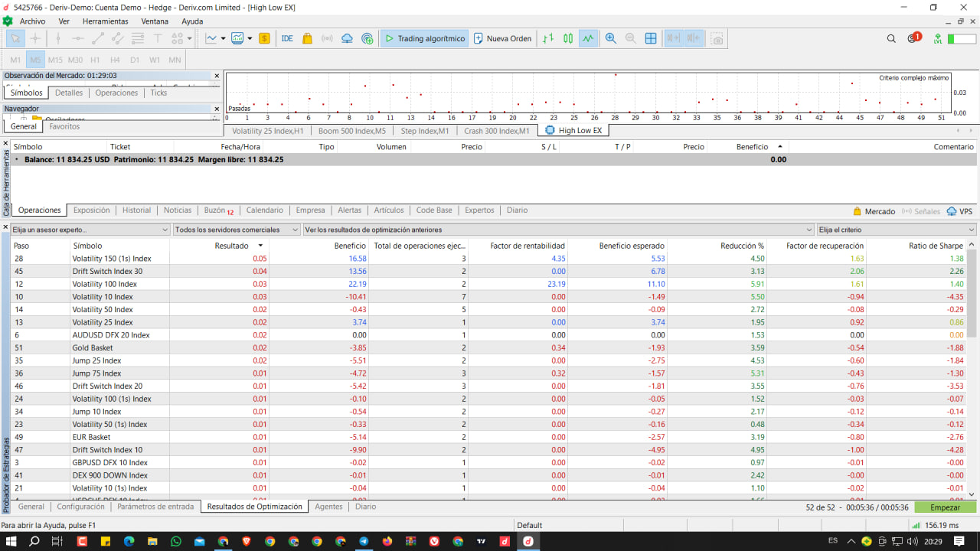Select the M1 timeframe
980x551 pixels.
[x=15, y=60]
